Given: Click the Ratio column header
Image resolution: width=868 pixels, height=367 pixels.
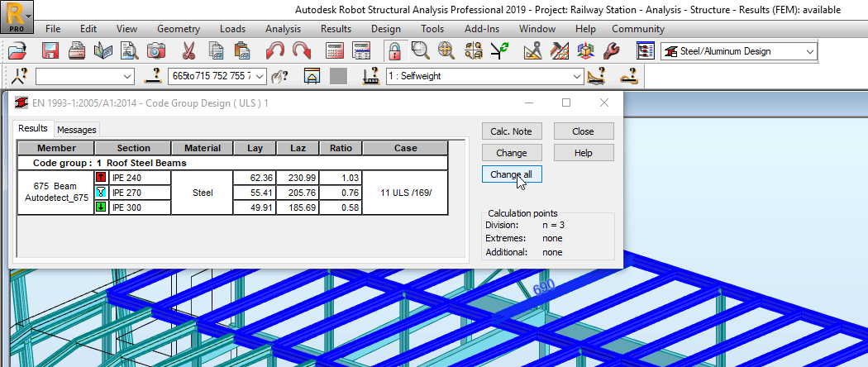Looking at the screenshot, I should [341, 148].
